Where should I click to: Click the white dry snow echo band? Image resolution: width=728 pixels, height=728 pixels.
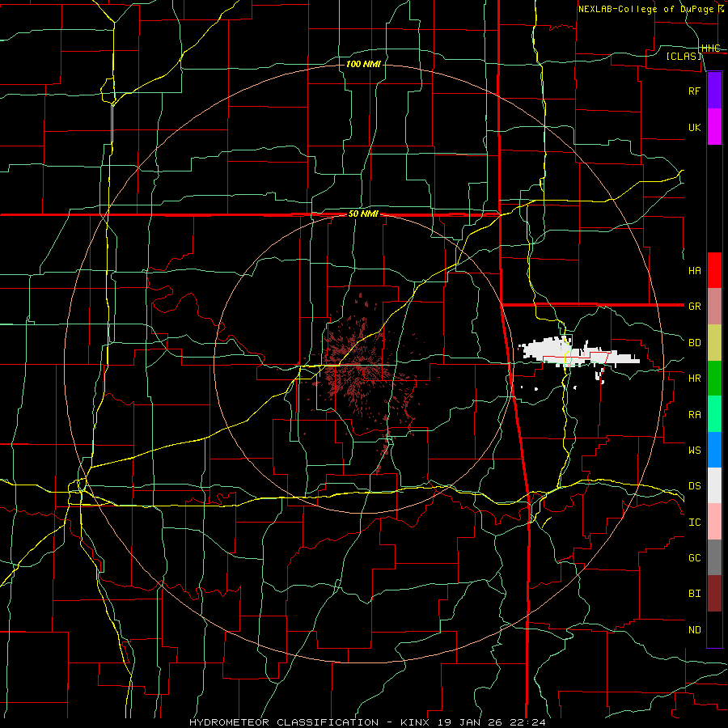[x=578, y=353]
